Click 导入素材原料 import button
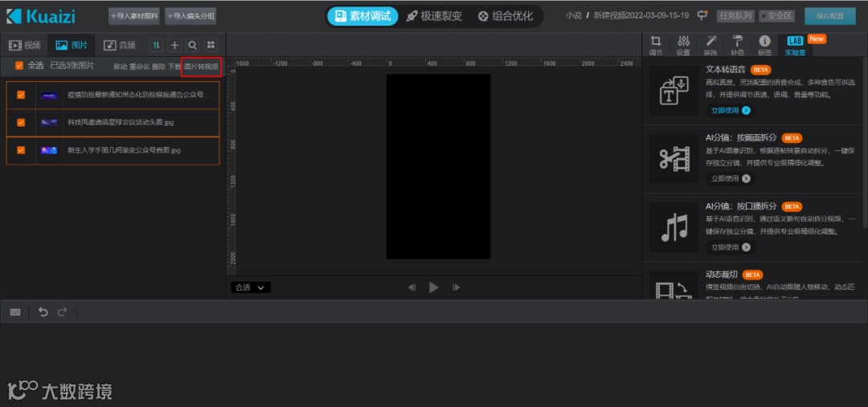The height and width of the screenshot is (407, 868). point(134,16)
